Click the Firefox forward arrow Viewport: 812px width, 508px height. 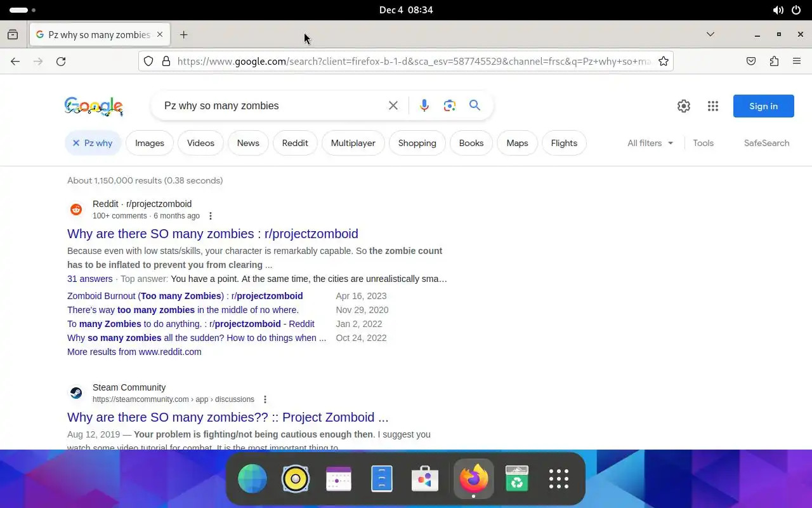point(38,62)
